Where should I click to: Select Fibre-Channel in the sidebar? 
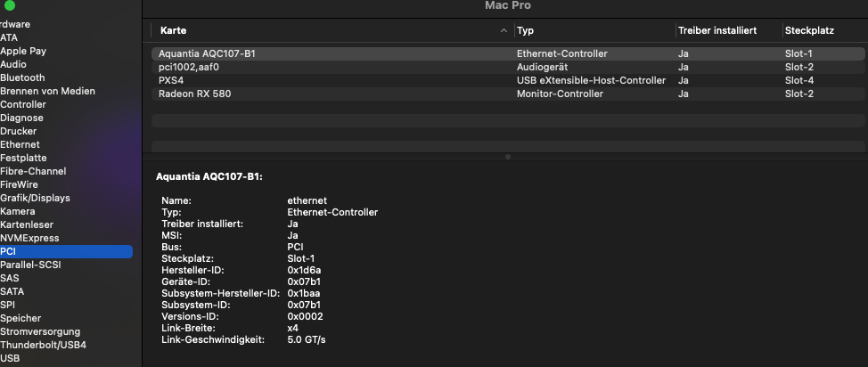coord(33,171)
